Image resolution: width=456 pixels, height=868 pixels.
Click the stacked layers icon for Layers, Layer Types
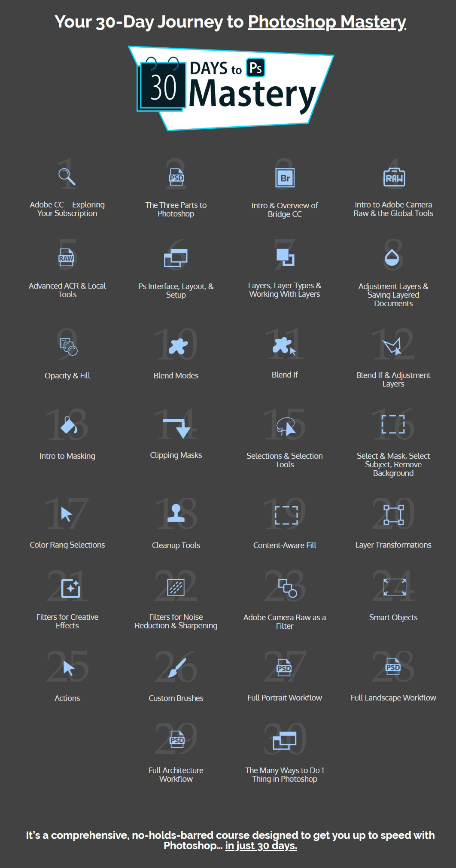tap(285, 257)
